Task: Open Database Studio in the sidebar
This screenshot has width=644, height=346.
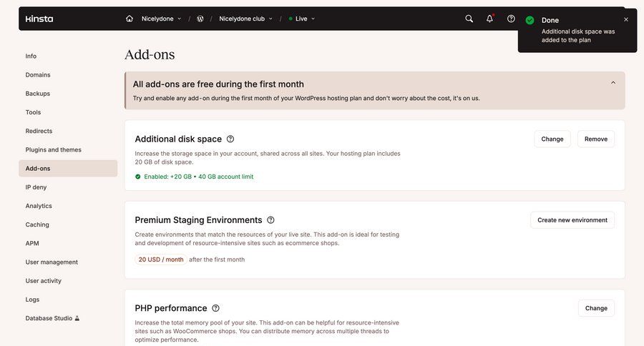Action: (x=68, y=318)
